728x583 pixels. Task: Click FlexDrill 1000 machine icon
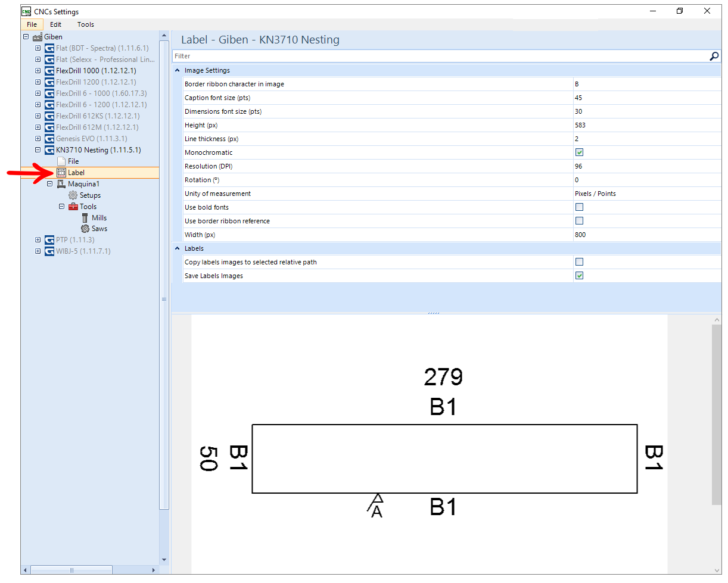(49, 71)
